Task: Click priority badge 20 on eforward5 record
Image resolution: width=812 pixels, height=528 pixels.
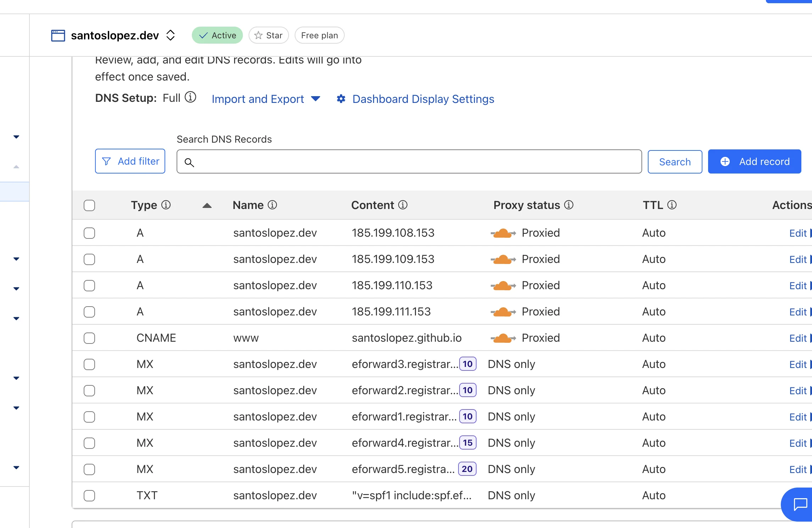Action: point(467,469)
